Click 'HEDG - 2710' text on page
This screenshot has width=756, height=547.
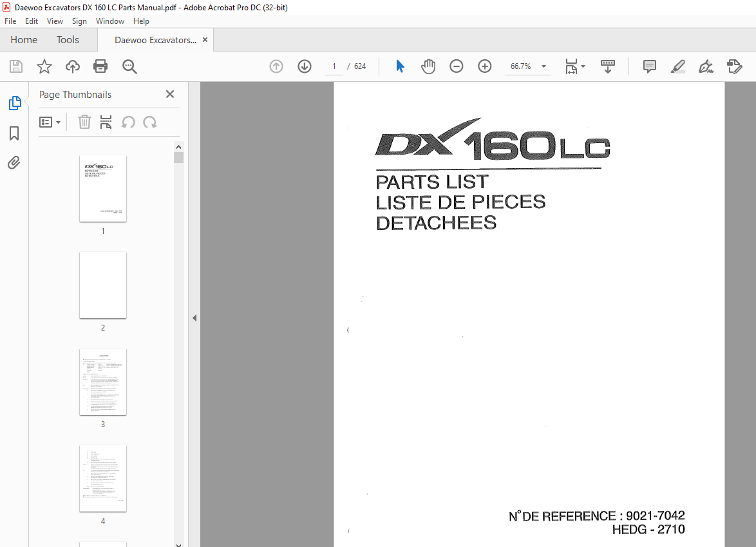(648, 530)
